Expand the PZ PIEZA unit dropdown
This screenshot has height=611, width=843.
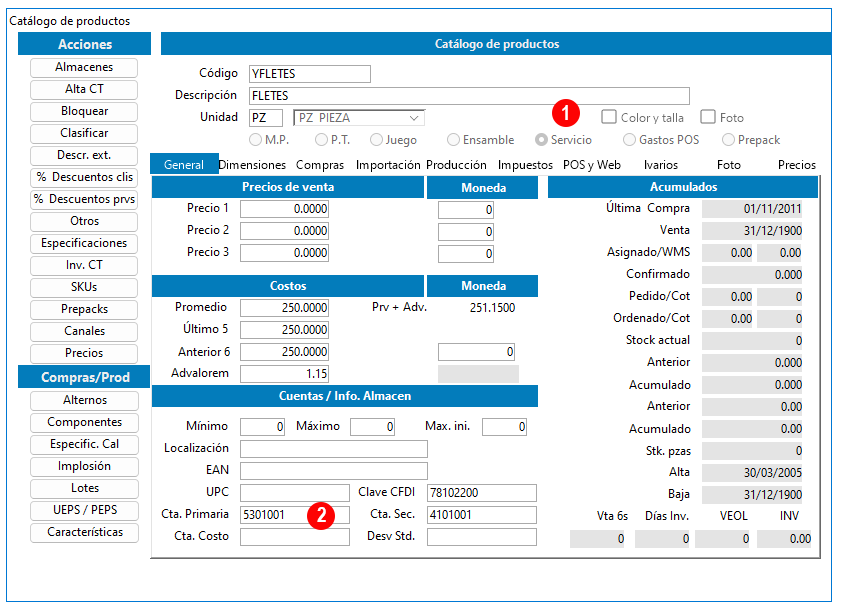[x=413, y=118]
